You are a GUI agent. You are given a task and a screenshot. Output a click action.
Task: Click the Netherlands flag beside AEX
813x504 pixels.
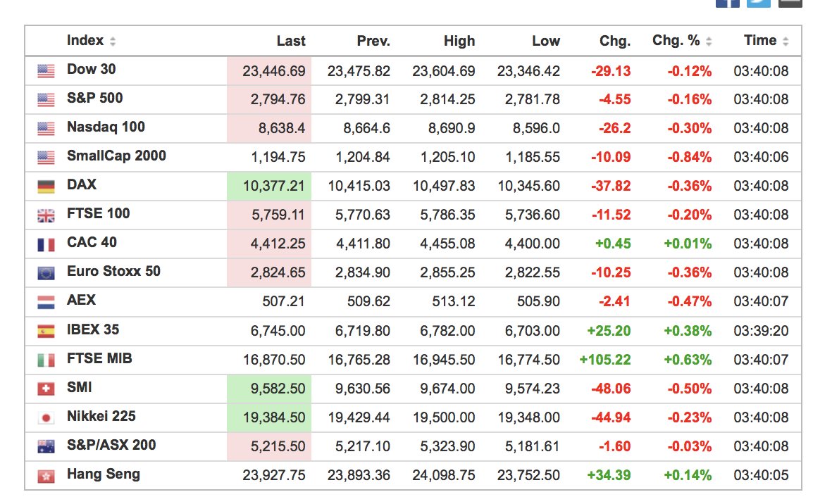pyautogui.click(x=46, y=302)
